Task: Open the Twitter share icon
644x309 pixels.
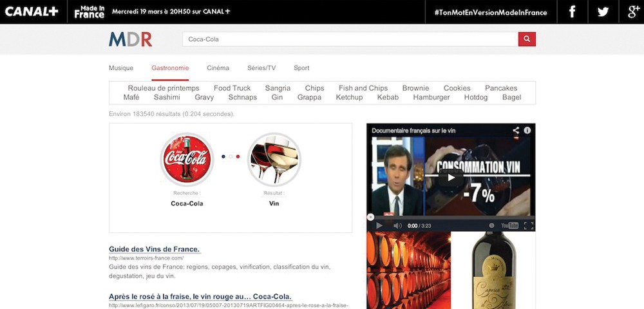Action: pyautogui.click(x=603, y=12)
